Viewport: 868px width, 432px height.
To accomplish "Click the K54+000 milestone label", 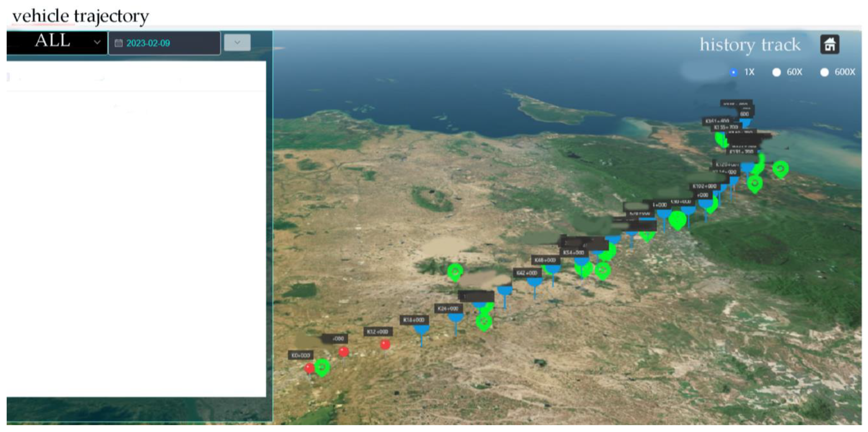I will point(573,252).
